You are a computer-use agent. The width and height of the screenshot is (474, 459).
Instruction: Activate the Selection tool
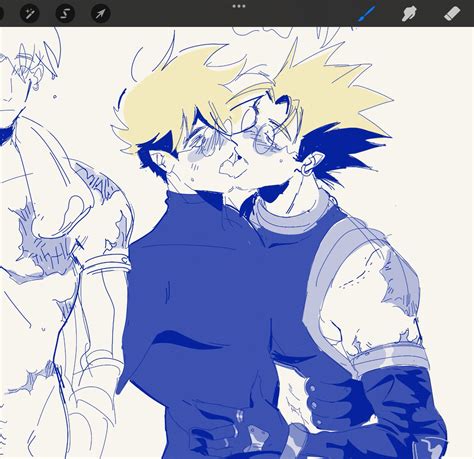65,14
